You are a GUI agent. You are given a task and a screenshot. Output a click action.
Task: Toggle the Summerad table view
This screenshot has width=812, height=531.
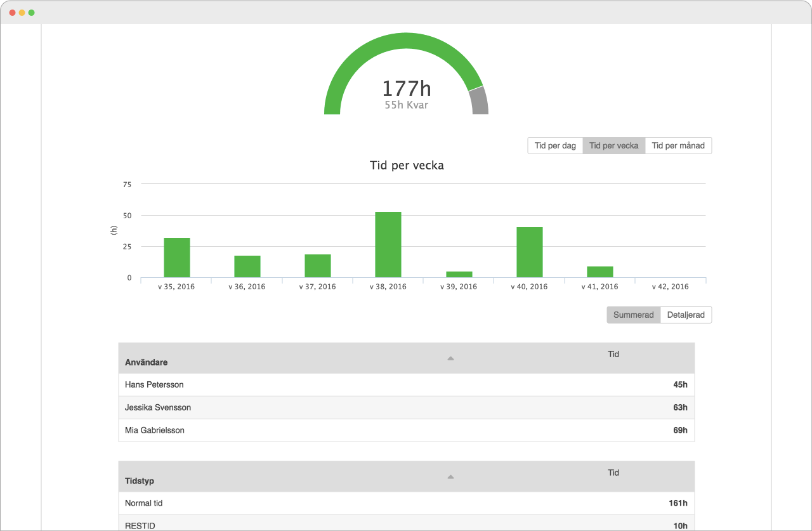(x=633, y=315)
